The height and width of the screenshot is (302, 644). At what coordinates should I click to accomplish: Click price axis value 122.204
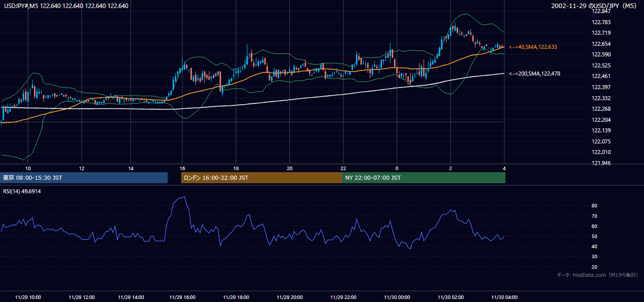click(600, 120)
